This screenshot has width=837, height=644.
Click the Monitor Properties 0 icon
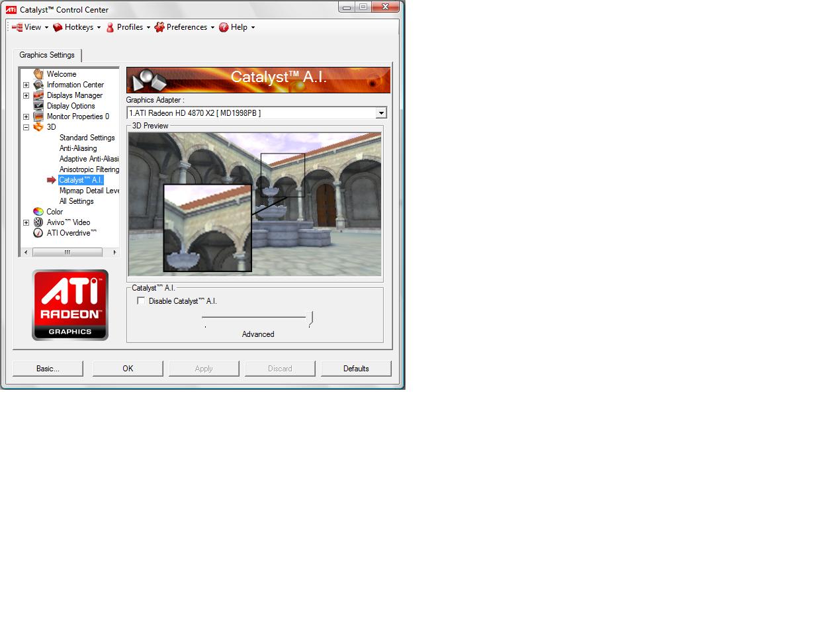coord(38,116)
